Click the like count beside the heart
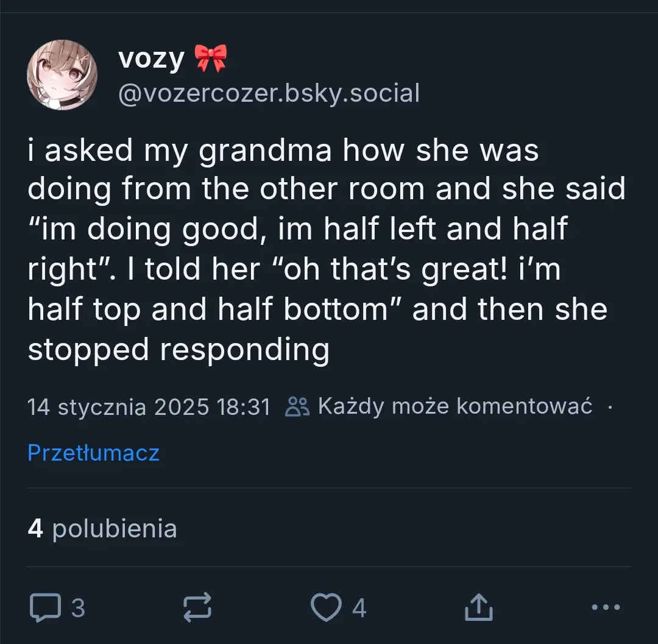The width and height of the screenshot is (658, 644). [359, 608]
